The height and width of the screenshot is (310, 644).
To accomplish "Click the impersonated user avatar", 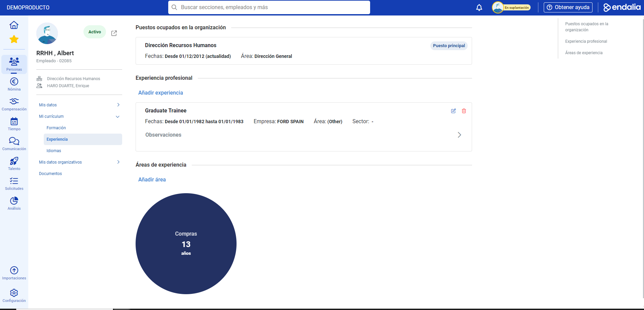I will [498, 7].
